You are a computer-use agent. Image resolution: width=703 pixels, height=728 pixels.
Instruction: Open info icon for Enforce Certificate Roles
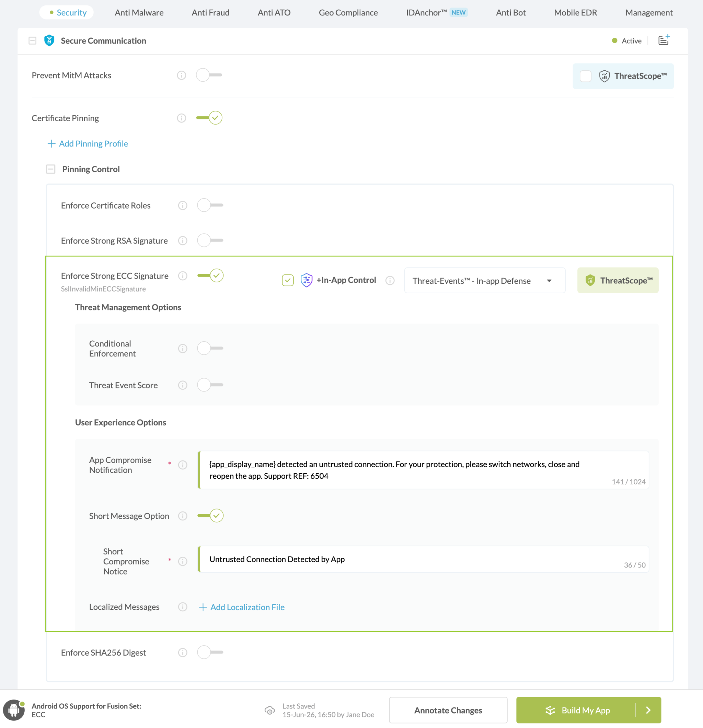pyautogui.click(x=182, y=206)
